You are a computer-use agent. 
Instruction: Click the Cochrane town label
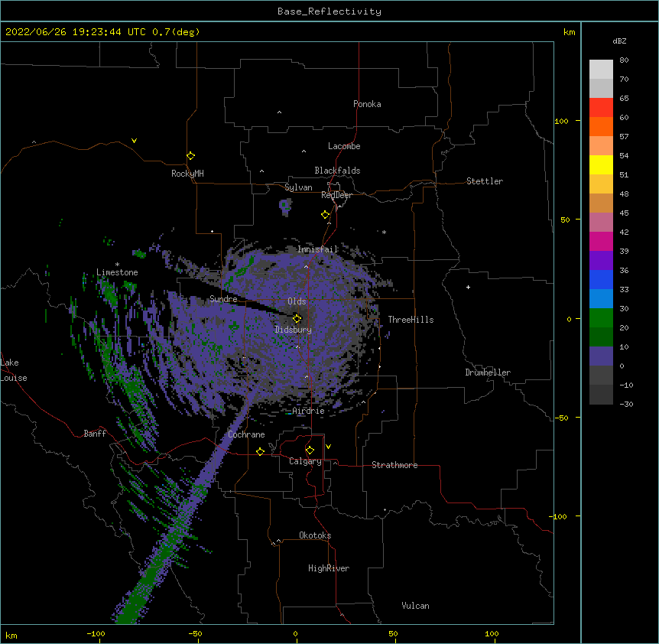[246, 434]
